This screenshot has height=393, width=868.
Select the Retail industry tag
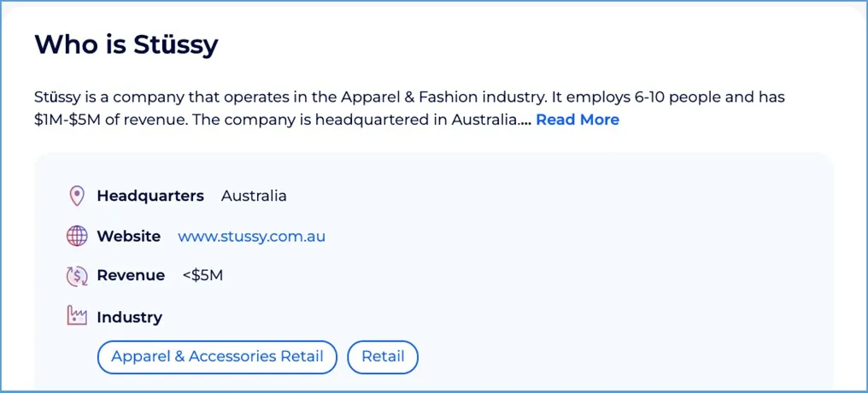click(x=383, y=356)
